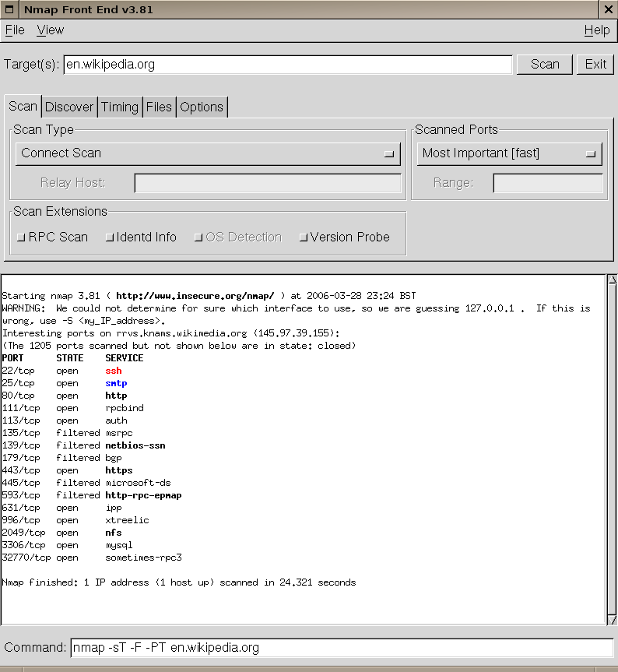
Task: Toggle the Identd Info checkbox
Action: coord(110,237)
